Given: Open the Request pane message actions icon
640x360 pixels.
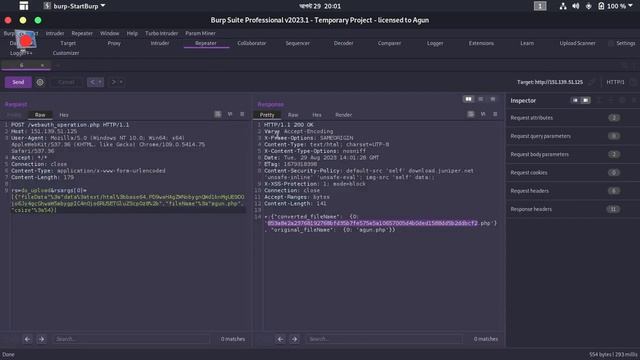Looking at the screenshot, I should click(218, 114).
